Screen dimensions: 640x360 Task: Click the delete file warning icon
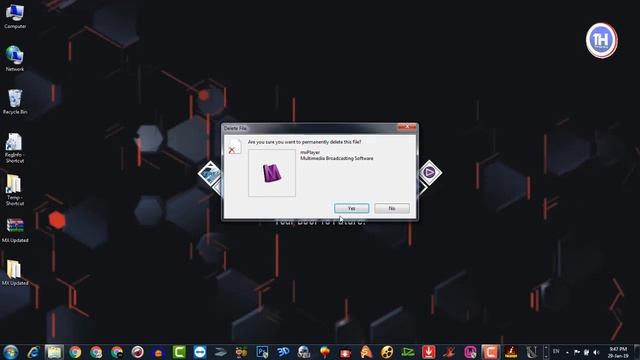click(235, 146)
